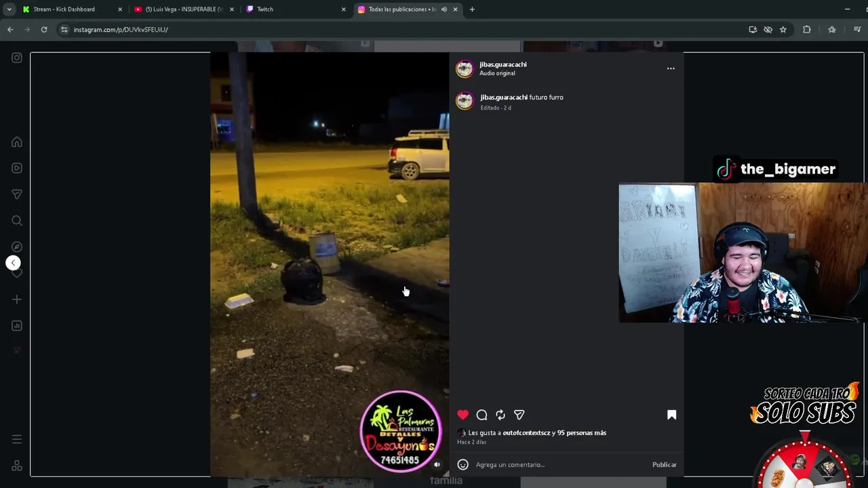Share the post with paper-plane icon

[x=519, y=415]
